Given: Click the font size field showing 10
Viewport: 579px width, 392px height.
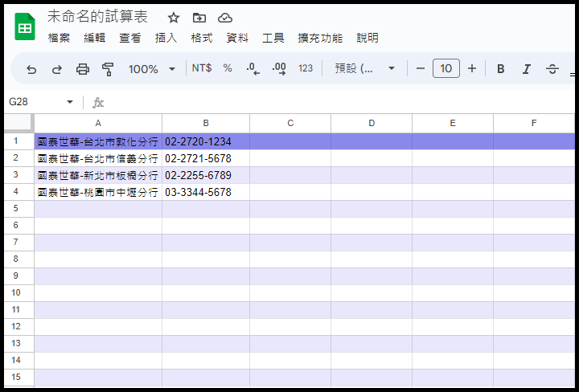Looking at the screenshot, I should pyautogui.click(x=446, y=68).
